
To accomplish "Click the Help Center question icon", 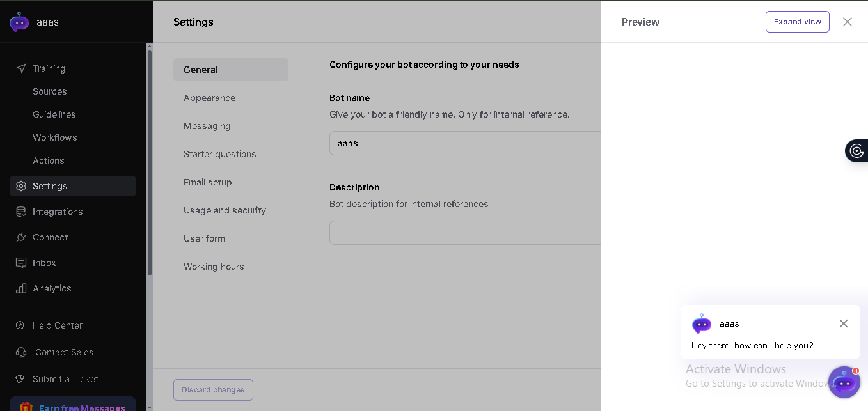I will coord(20,325).
